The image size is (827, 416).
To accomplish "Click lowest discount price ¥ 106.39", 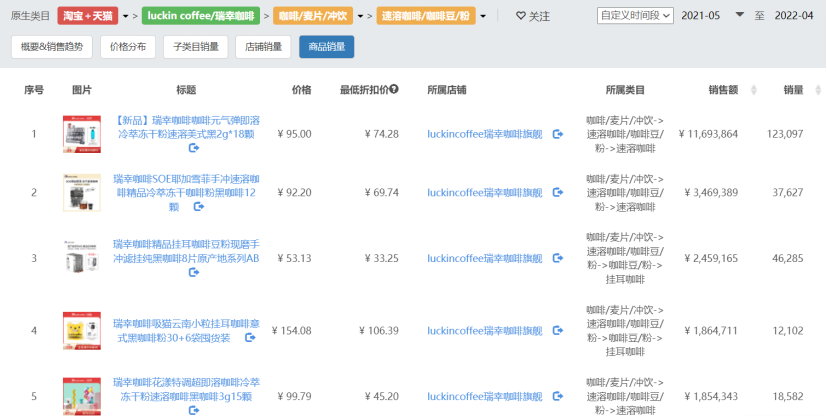I will 379,331.
